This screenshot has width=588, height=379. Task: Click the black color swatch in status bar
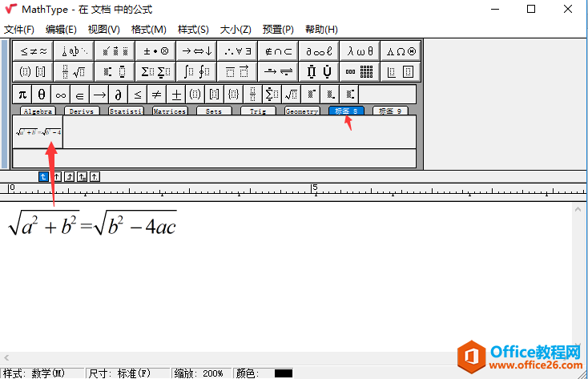tap(284, 373)
